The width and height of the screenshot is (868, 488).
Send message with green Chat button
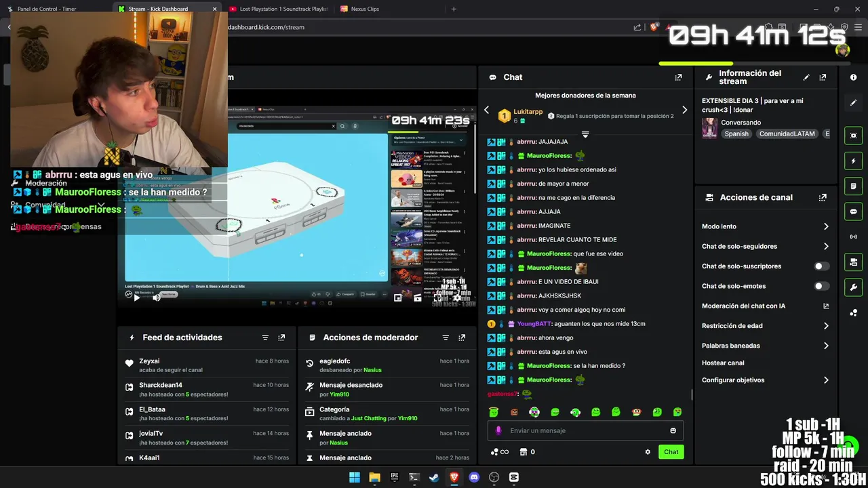click(x=671, y=452)
